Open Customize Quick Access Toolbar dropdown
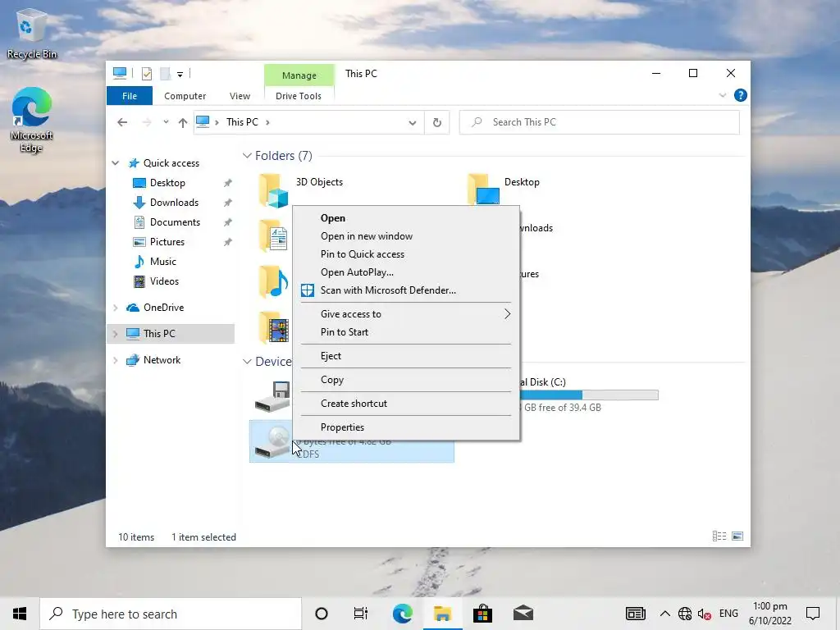 pyautogui.click(x=180, y=75)
